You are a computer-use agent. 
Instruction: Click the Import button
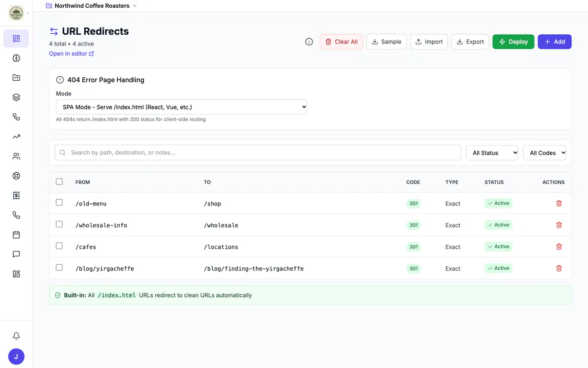tap(429, 42)
